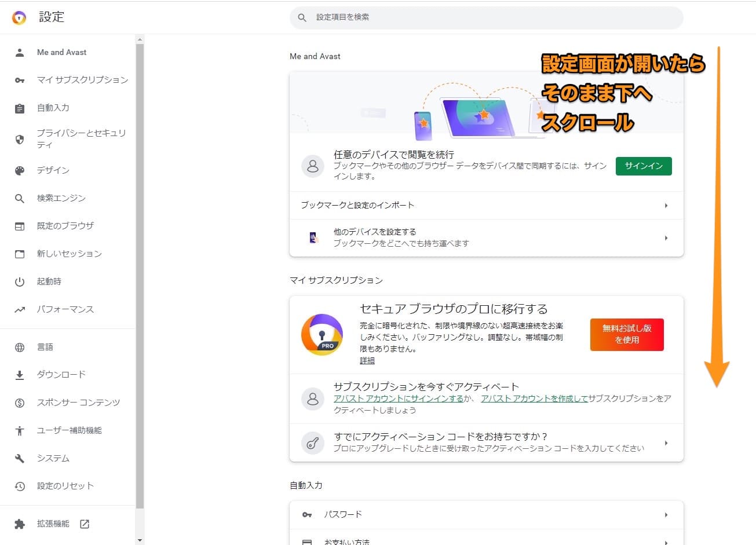Viewport: 756px width, 545px height.
Task: Open the パスワード settings row
Action: (486, 514)
